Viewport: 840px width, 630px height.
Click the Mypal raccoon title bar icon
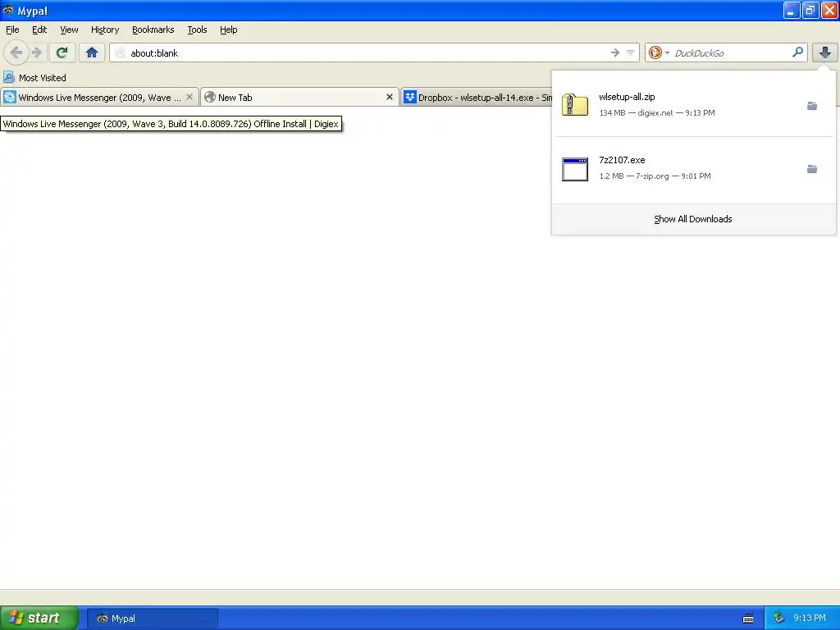(x=8, y=10)
